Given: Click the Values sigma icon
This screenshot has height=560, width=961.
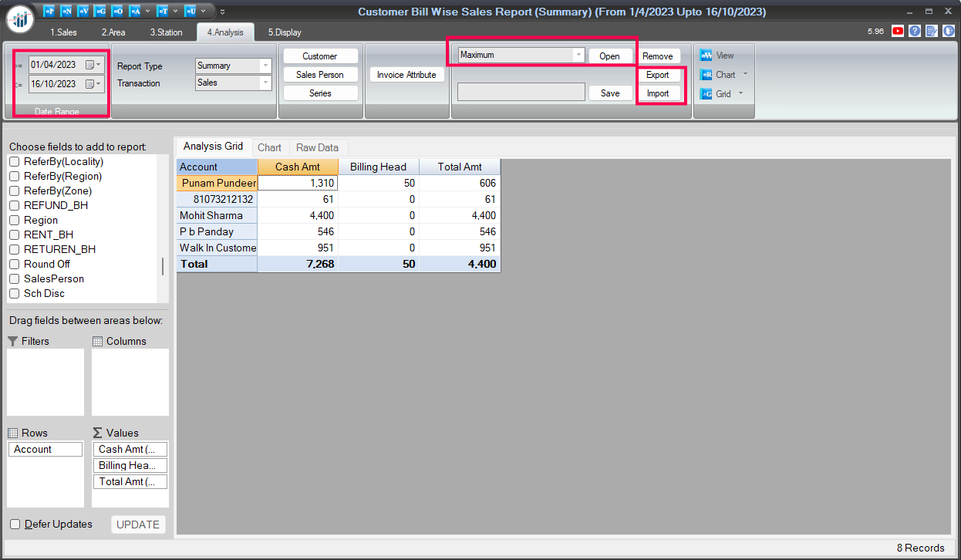Looking at the screenshot, I should click(97, 433).
